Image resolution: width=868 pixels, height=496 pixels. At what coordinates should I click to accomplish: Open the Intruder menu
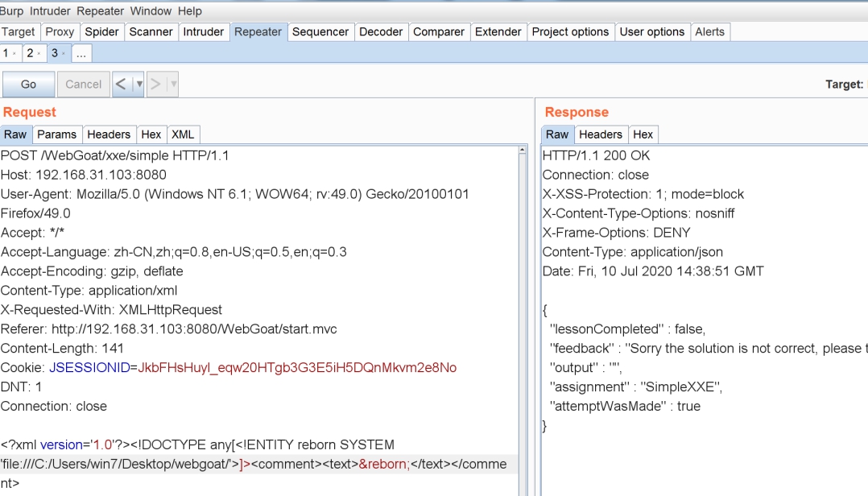(50, 11)
